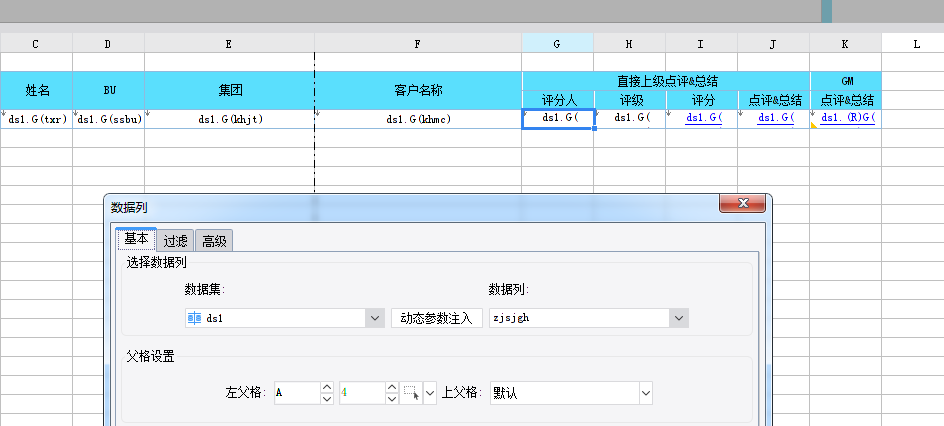944x426 pixels.
Task: Click the 评分 header cell
Action: 701,100
